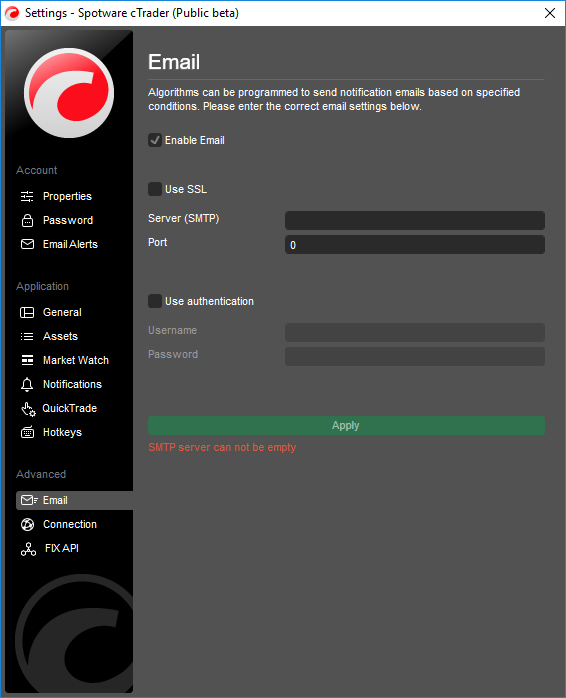Click the Market Watch table icon
The height and width of the screenshot is (698, 566).
coord(27,360)
